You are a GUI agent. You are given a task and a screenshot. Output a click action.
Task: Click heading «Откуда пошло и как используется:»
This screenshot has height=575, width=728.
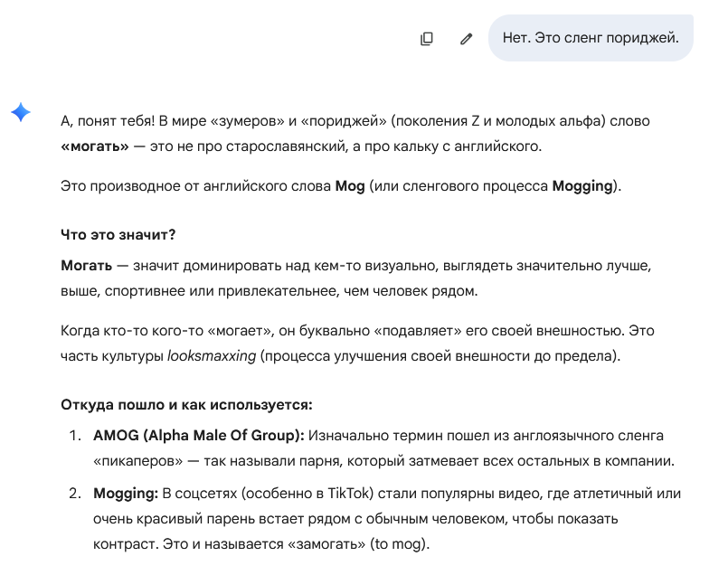pos(186,404)
